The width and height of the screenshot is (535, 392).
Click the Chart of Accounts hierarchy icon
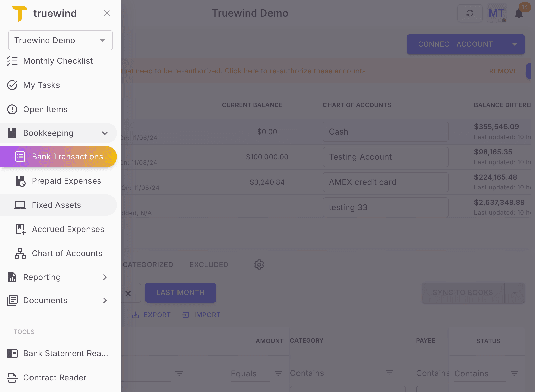click(x=20, y=253)
